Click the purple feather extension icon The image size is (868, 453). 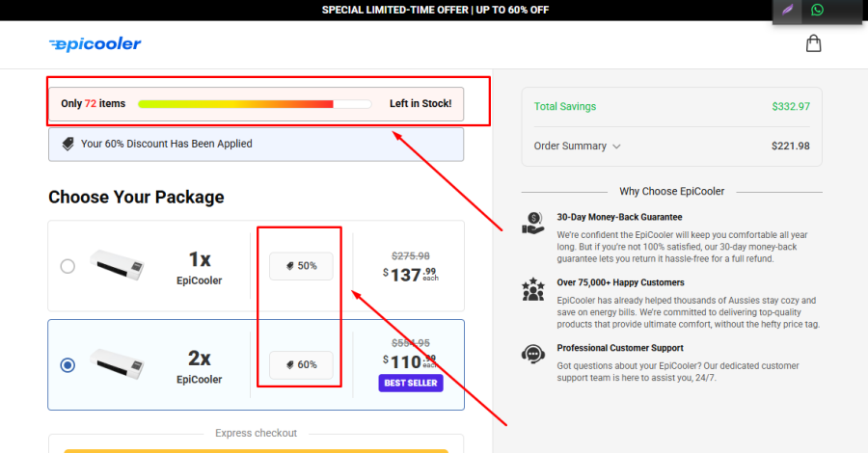pyautogui.click(x=788, y=10)
